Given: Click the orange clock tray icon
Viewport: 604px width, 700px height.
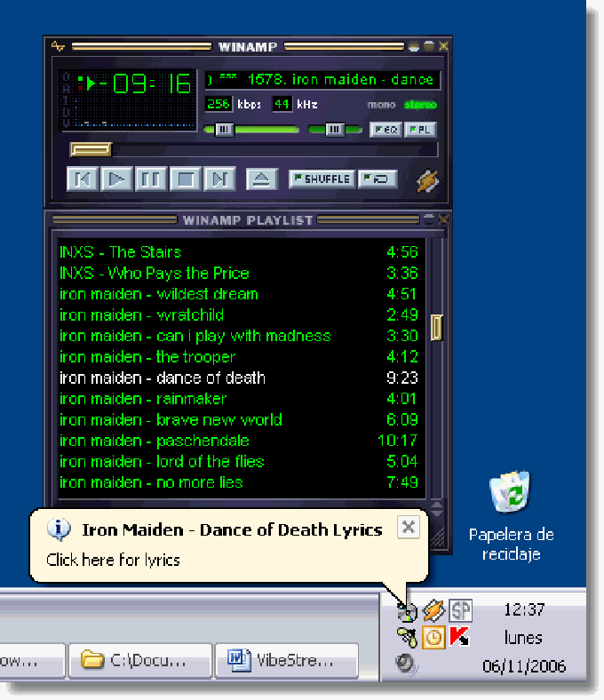Looking at the screenshot, I should pyautogui.click(x=433, y=637).
